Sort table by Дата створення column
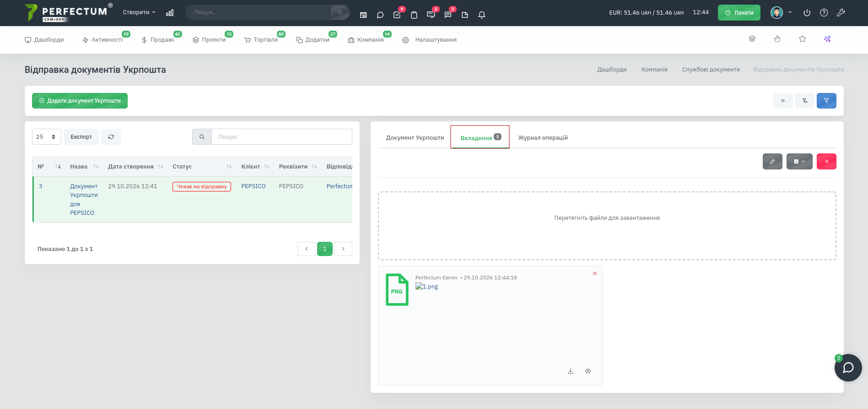Image resolution: width=868 pixels, height=409 pixels. 135,167
